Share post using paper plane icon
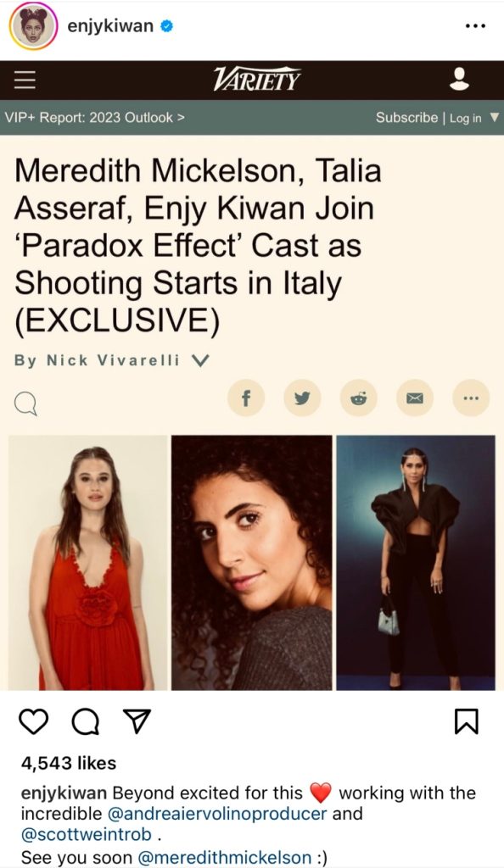 137,721
